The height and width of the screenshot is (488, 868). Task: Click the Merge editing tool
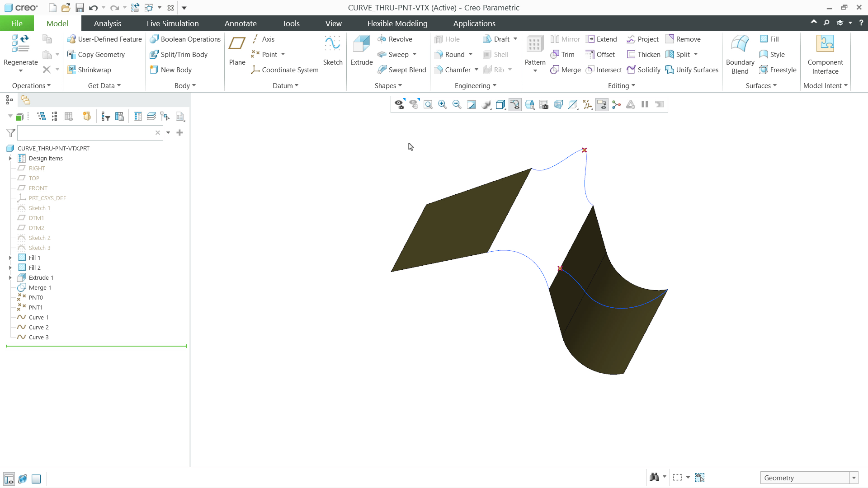tap(565, 70)
